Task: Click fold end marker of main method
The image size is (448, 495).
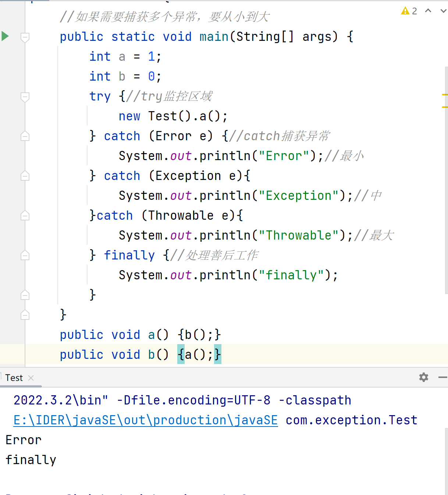Action: 25,315
